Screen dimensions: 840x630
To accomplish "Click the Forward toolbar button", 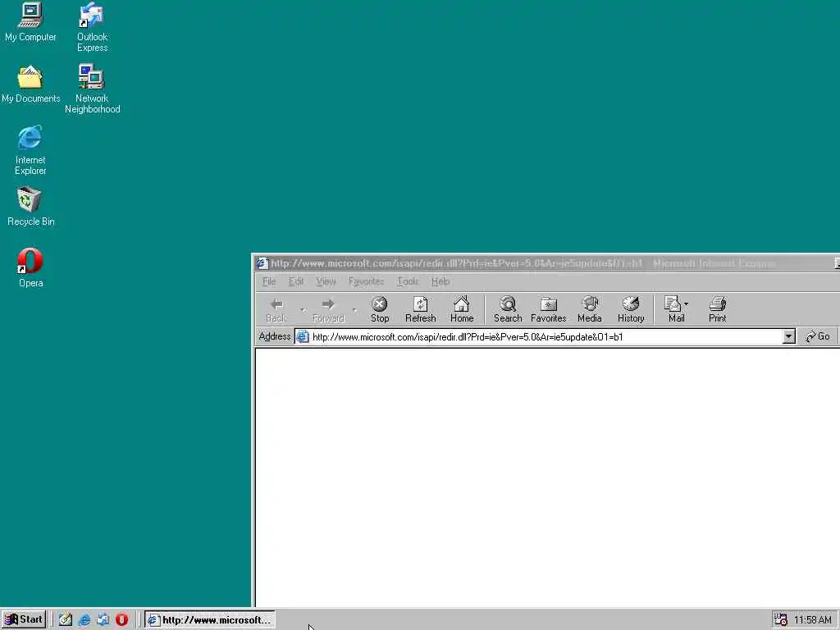I will [x=328, y=309].
